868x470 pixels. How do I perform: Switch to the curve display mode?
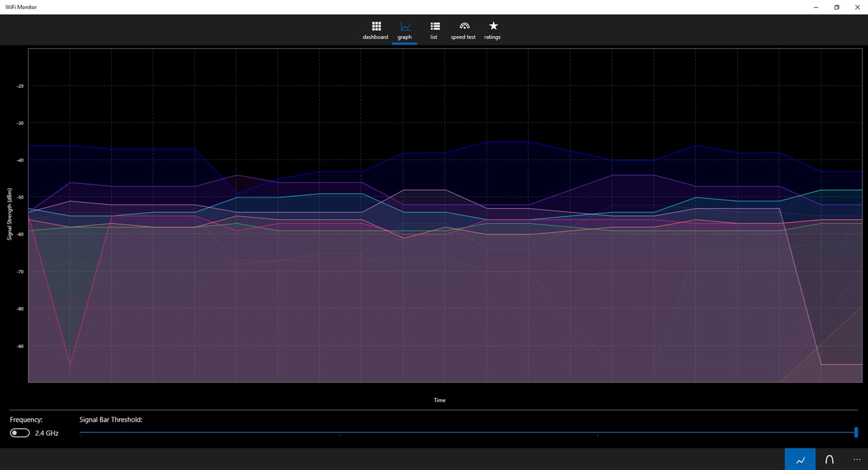829,459
